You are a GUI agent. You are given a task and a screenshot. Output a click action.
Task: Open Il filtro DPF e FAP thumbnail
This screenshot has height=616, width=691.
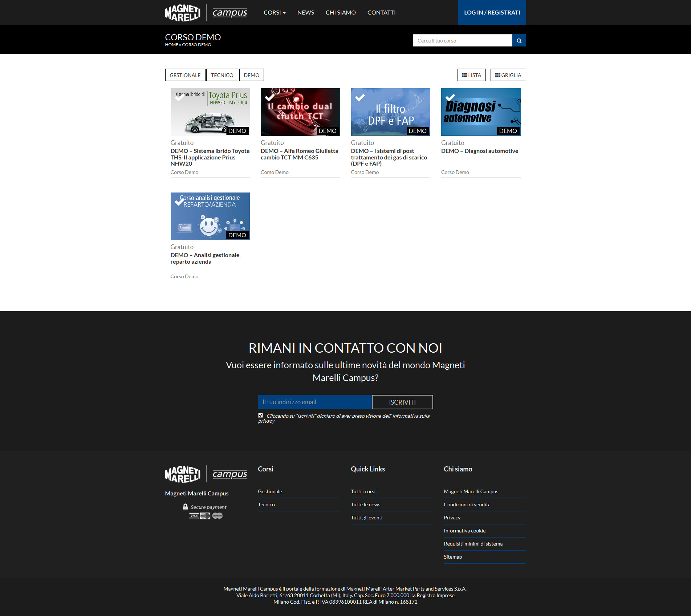(390, 112)
